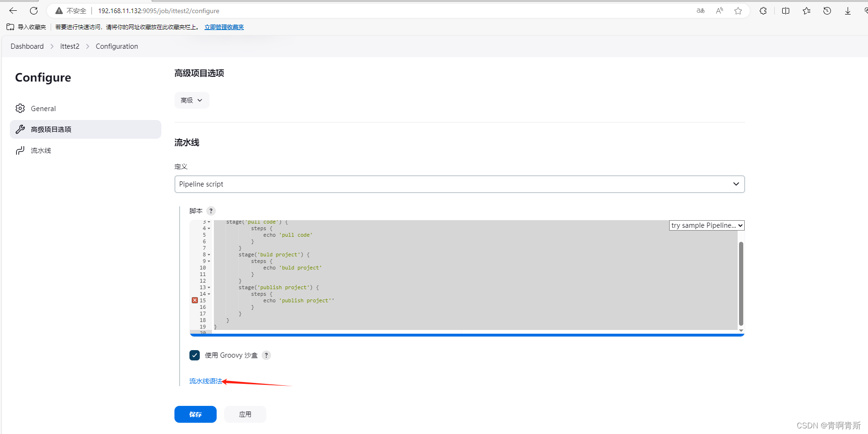868x434 pixels.
Task: Toggle 使用 Groovy 沙盒 checkbox
Action: pyautogui.click(x=195, y=355)
